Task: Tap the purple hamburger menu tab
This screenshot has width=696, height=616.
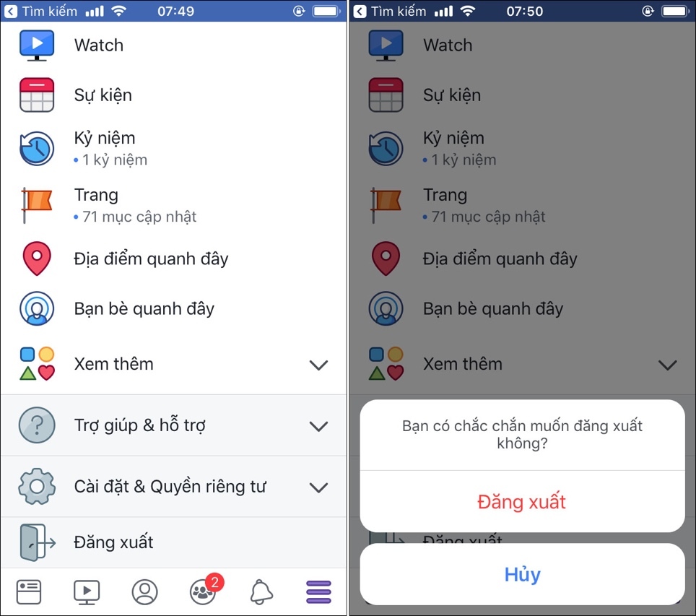Action: pyautogui.click(x=318, y=592)
